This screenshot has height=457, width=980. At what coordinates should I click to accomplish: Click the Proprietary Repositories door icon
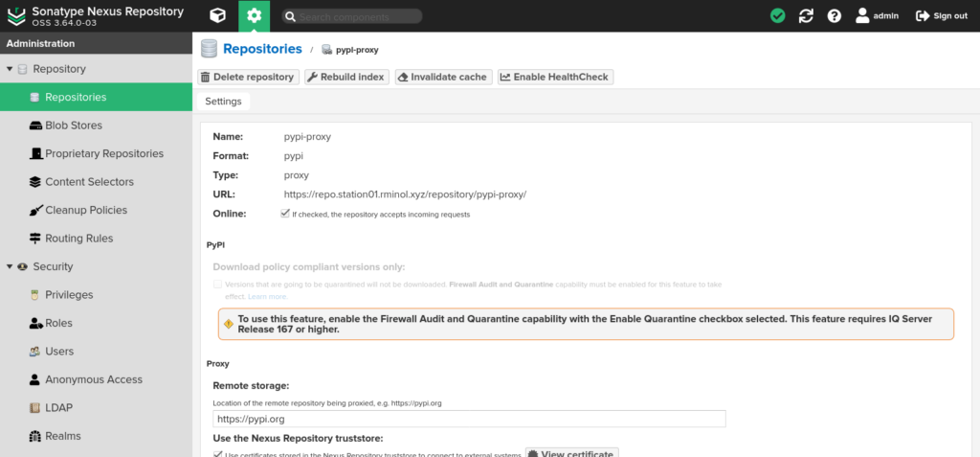(x=35, y=153)
